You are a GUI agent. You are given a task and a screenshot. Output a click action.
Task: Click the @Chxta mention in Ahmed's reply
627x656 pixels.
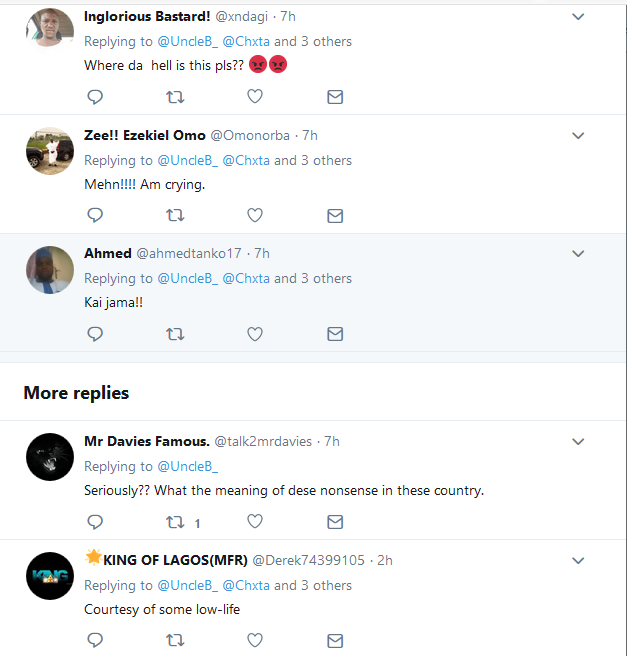coord(246,278)
